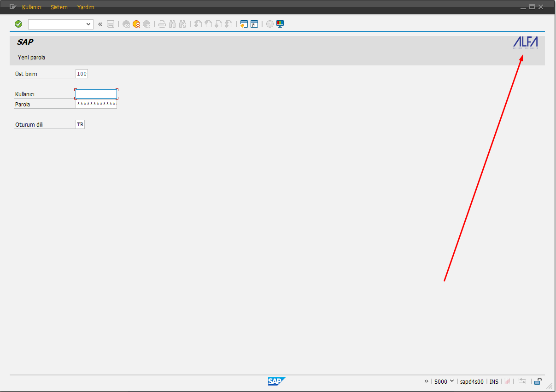Click the Yeni parola button
556x392 pixels.
click(x=31, y=58)
